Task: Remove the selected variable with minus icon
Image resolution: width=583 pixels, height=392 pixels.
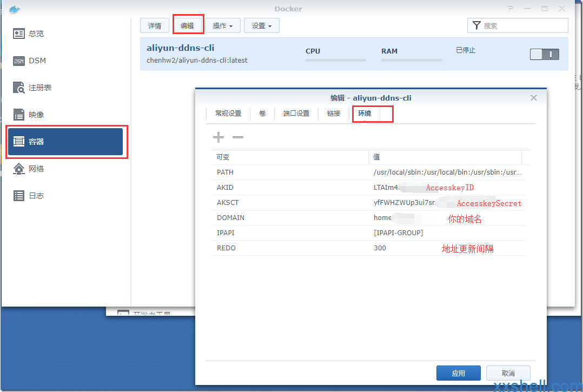Action: pyautogui.click(x=238, y=137)
